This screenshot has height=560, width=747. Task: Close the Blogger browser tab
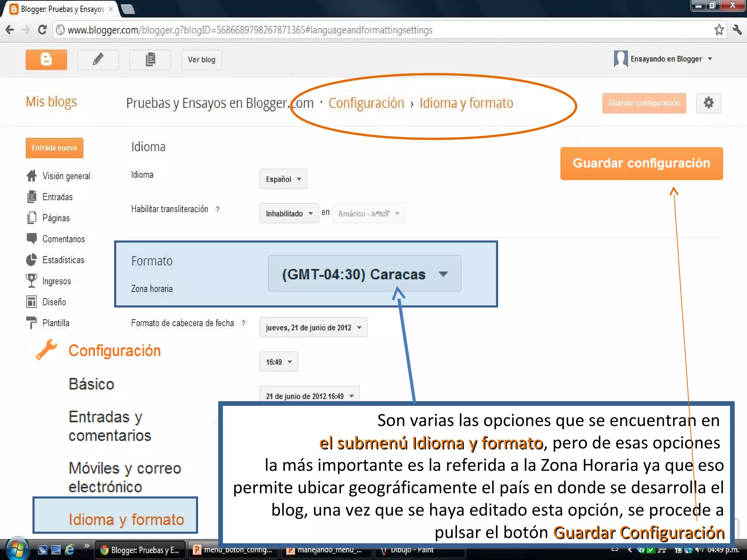[111, 9]
